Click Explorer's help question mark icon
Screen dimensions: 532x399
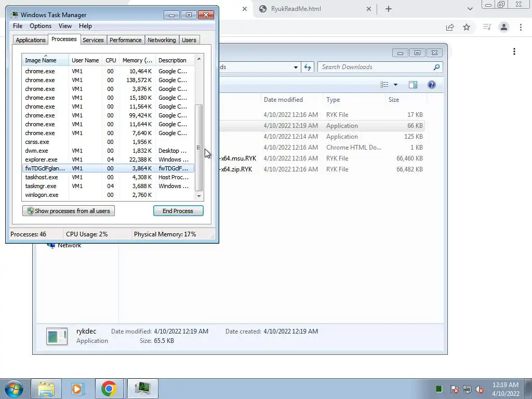point(431,85)
